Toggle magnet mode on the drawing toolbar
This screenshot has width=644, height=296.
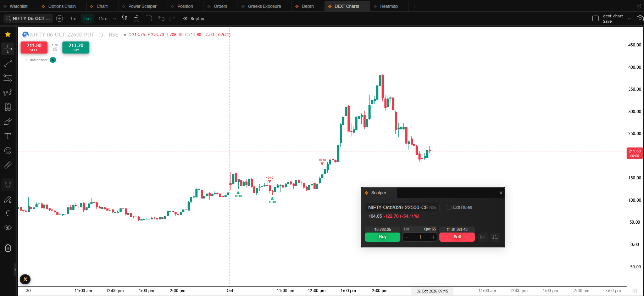pyautogui.click(x=8, y=184)
